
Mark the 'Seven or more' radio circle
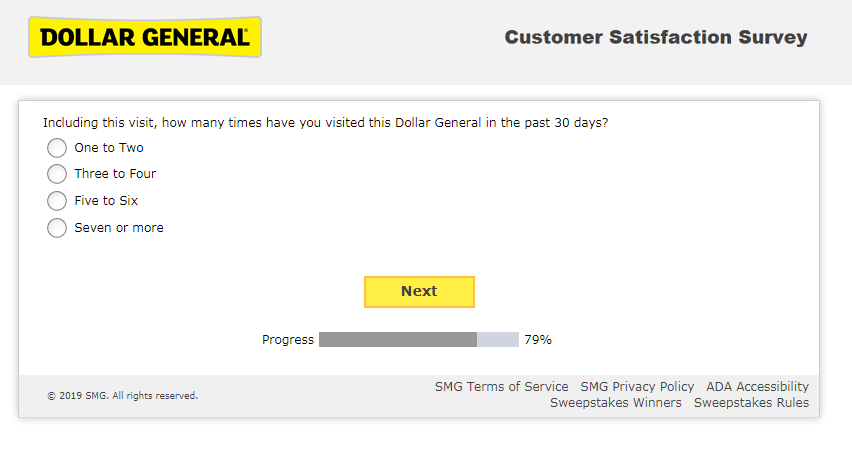pyautogui.click(x=57, y=228)
